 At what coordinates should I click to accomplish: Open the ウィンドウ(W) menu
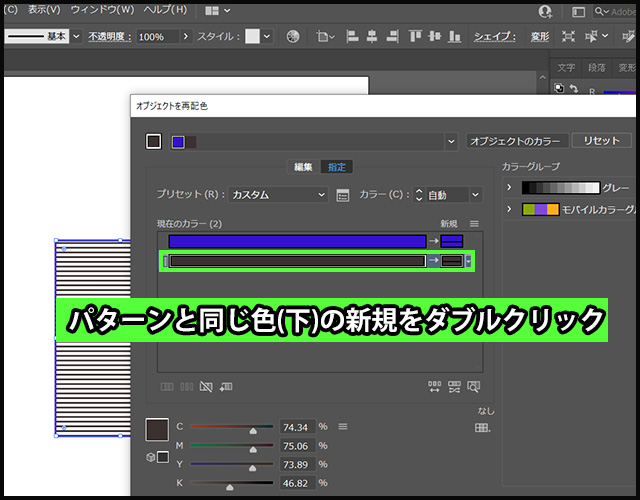[102, 10]
